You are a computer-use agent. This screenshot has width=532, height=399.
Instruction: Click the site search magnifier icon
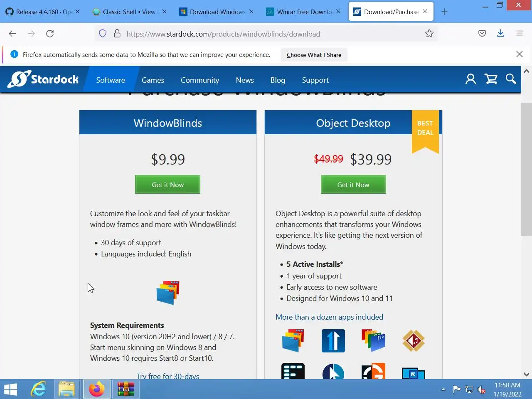(511, 79)
